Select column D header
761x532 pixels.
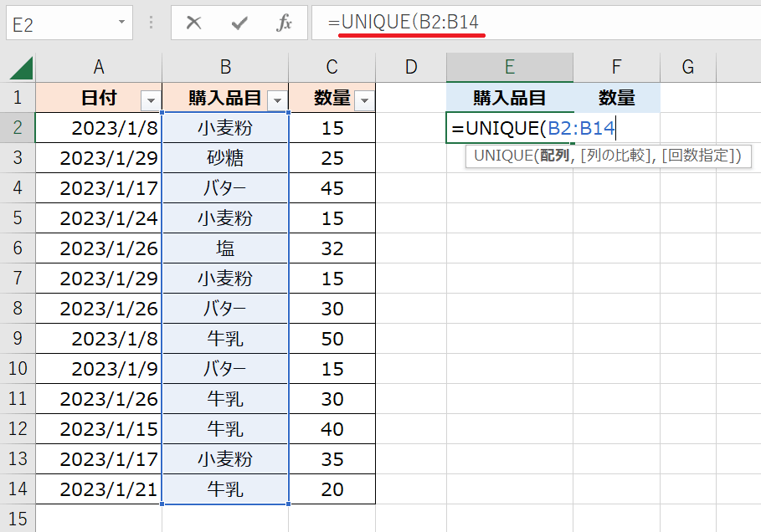tap(410, 68)
